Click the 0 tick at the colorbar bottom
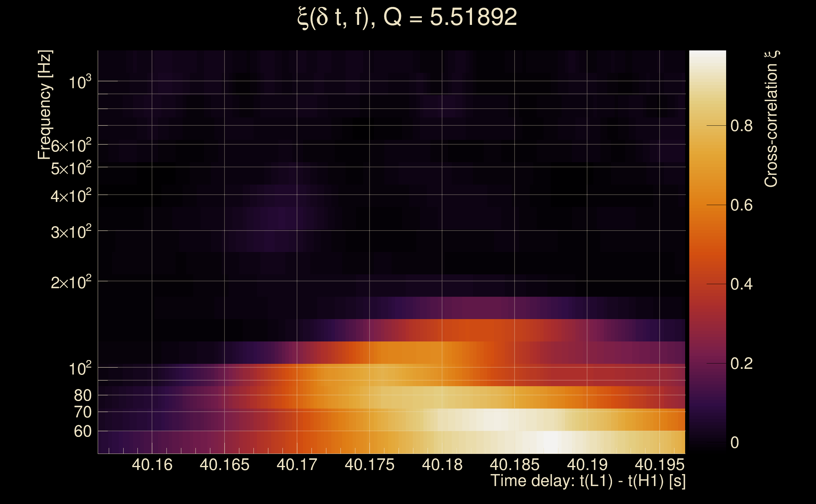 tap(735, 443)
